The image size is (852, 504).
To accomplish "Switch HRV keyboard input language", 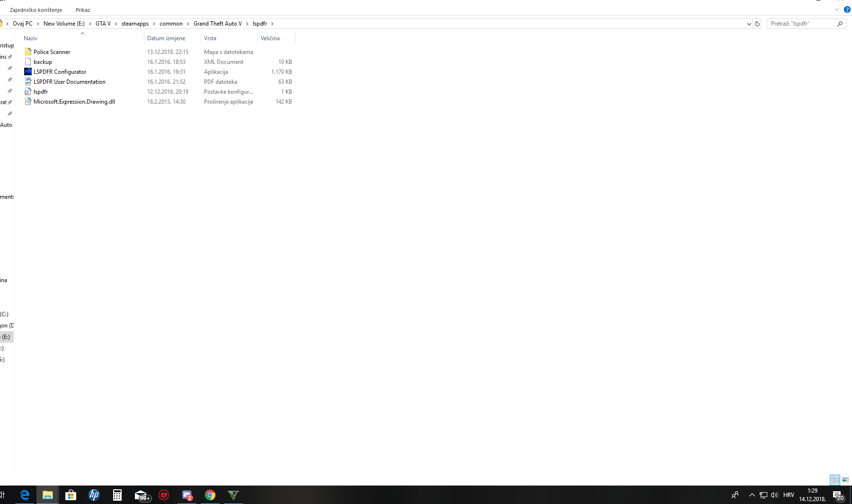I will (789, 495).
